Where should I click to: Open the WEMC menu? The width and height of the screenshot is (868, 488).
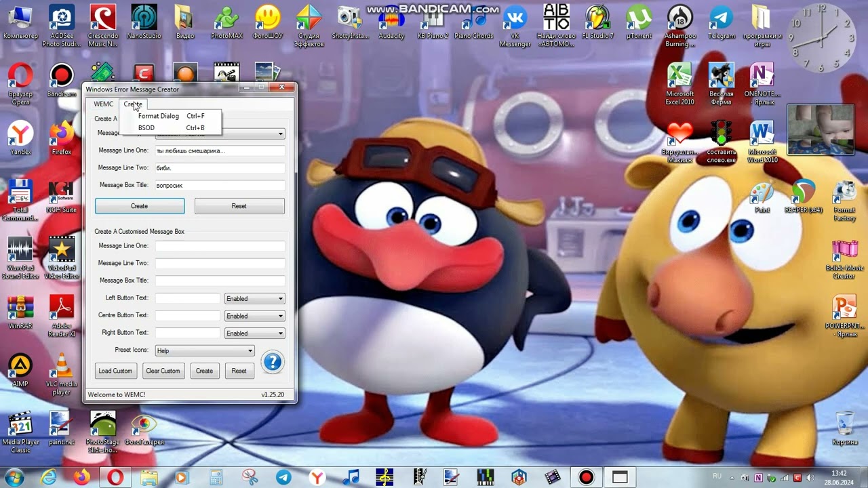(103, 104)
